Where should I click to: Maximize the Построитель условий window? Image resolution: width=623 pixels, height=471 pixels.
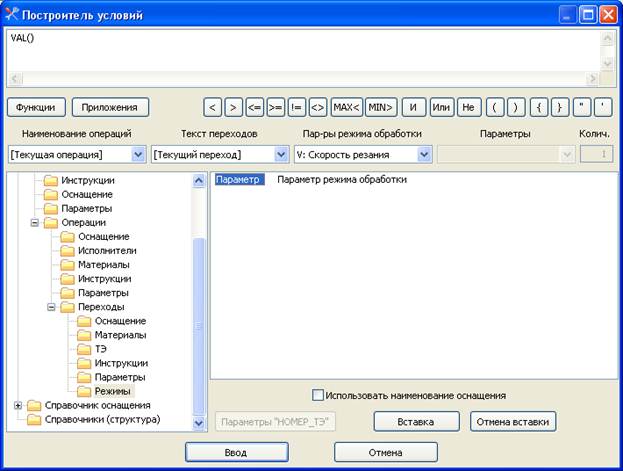click(x=588, y=15)
